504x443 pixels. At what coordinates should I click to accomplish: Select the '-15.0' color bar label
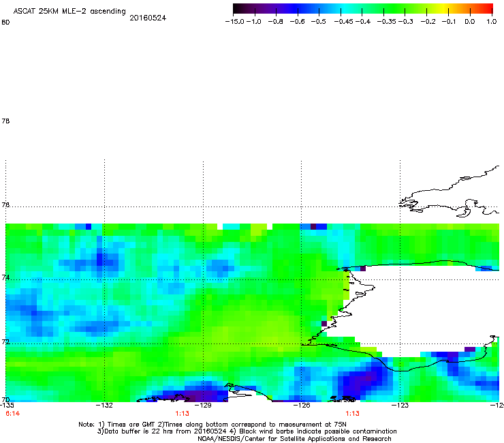(x=235, y=22)
